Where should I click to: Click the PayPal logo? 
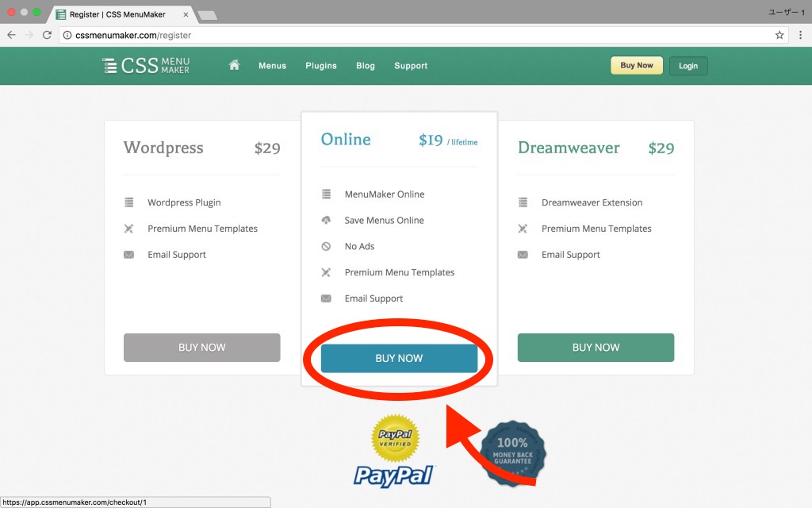tap(394, 475)
